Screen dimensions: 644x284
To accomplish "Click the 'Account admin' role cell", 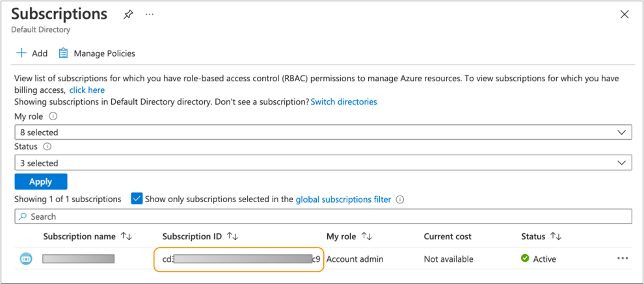I will (x=355, y=259).
